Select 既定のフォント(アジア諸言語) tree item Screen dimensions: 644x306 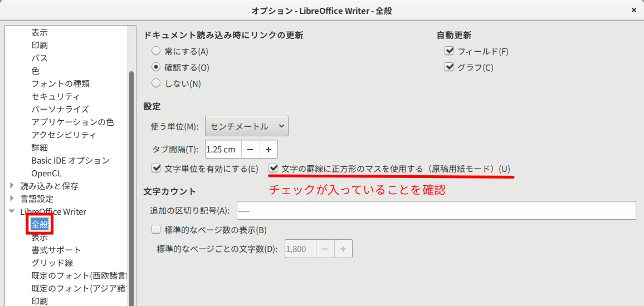(79, 288)
